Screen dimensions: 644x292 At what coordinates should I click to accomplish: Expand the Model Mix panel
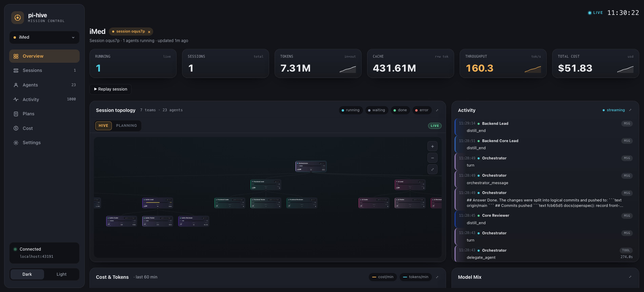630,277
